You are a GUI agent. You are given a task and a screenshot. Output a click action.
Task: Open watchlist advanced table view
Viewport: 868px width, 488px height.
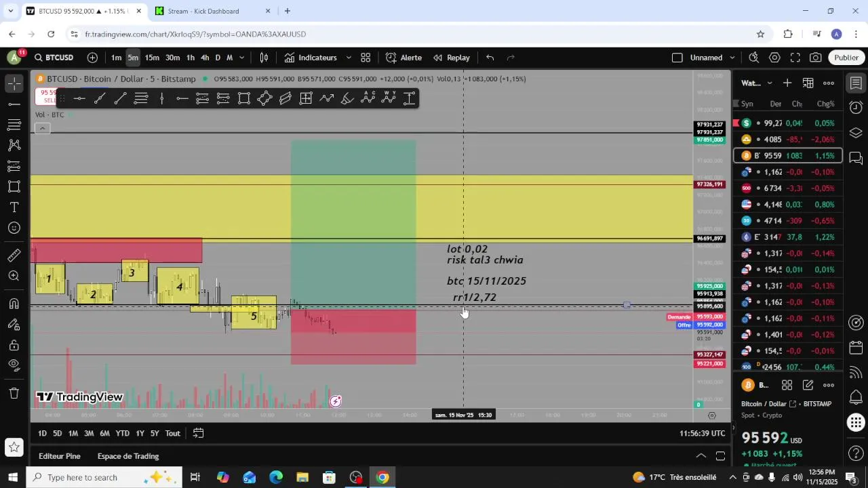click(808, 83)
